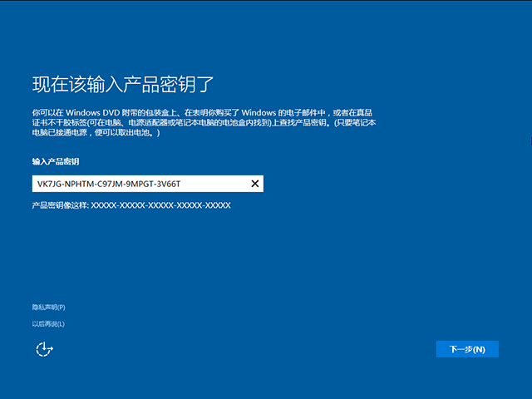The image size is (532, 399).
Task: Choose 以后再说(L) to skip key entry
Action: [x=48, y=323]
